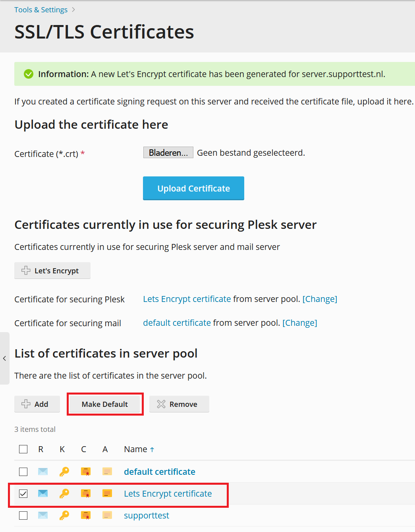Toggle the select-all checkbox in table header

point(23,449)
